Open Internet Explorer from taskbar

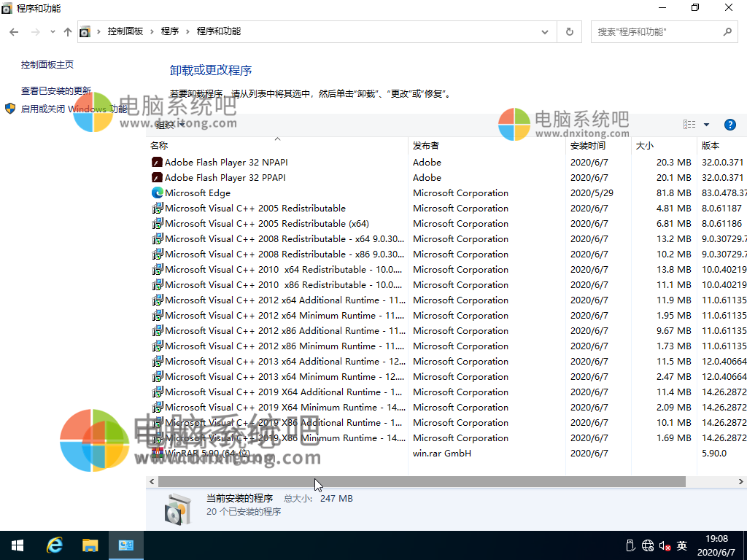(x=54, y=545)
